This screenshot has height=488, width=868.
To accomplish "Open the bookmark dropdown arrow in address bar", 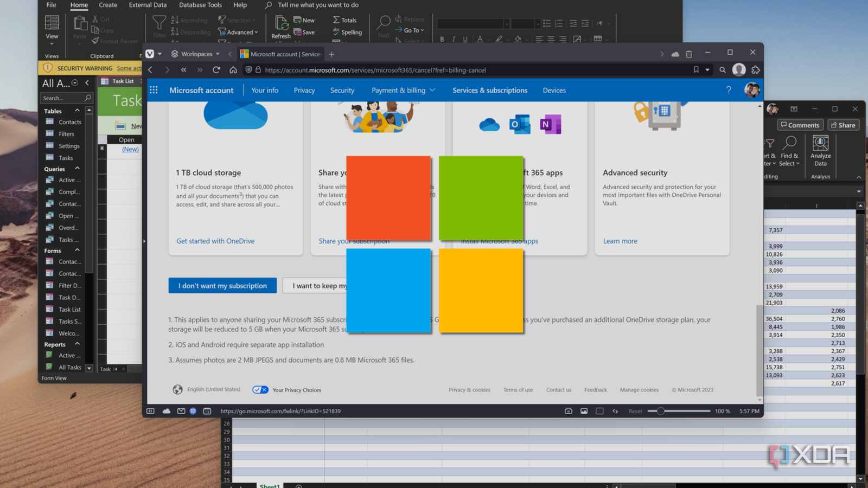I will click(x=707, y=70).
